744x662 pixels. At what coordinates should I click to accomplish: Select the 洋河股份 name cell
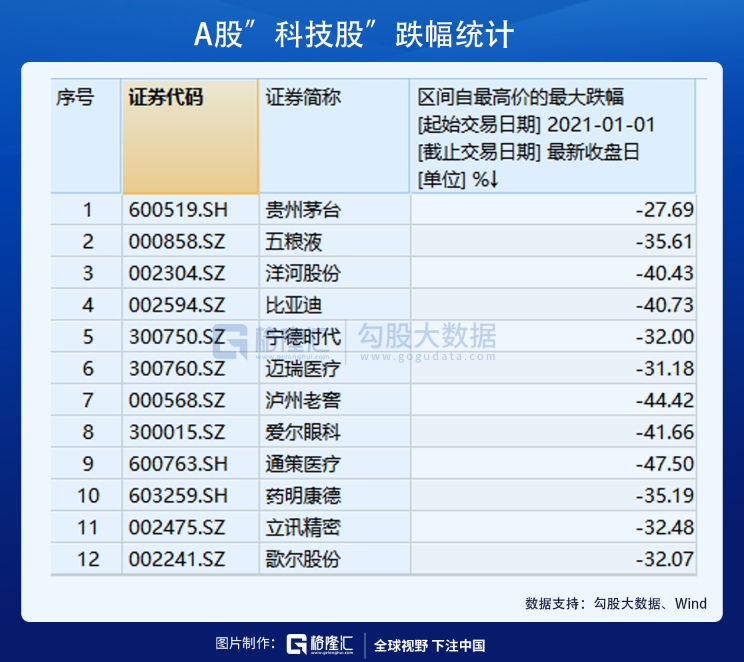(x=335, y=273)
